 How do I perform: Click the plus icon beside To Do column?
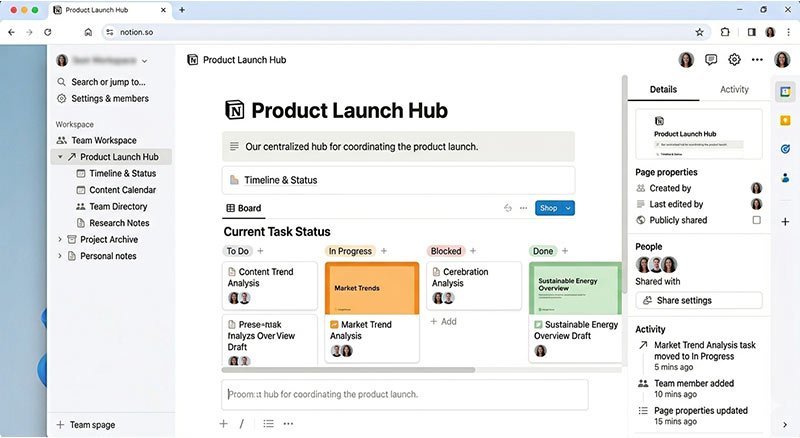261,251
